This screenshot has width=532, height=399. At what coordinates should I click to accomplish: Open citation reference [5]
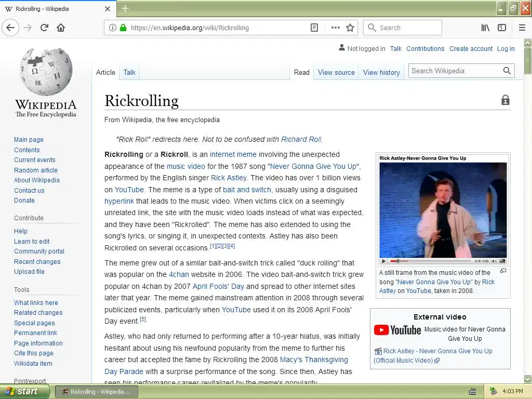coord(143,320)
